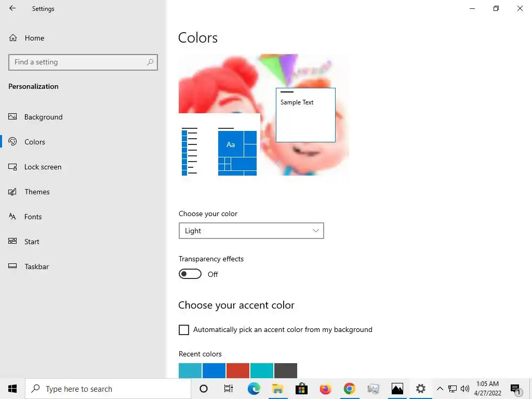Open the monitor-image app next to Chrome on taskbar
Viewport: 532px width, 399px height.
click(x=373, y=389)
